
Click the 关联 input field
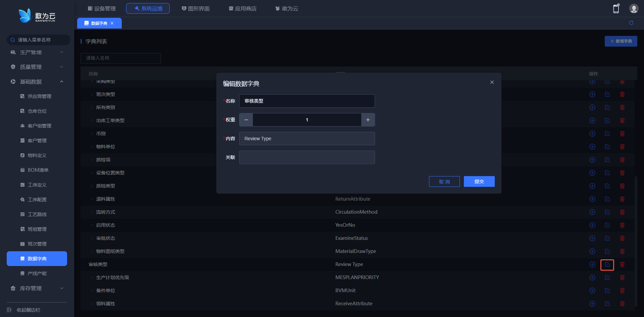[307, 157]
